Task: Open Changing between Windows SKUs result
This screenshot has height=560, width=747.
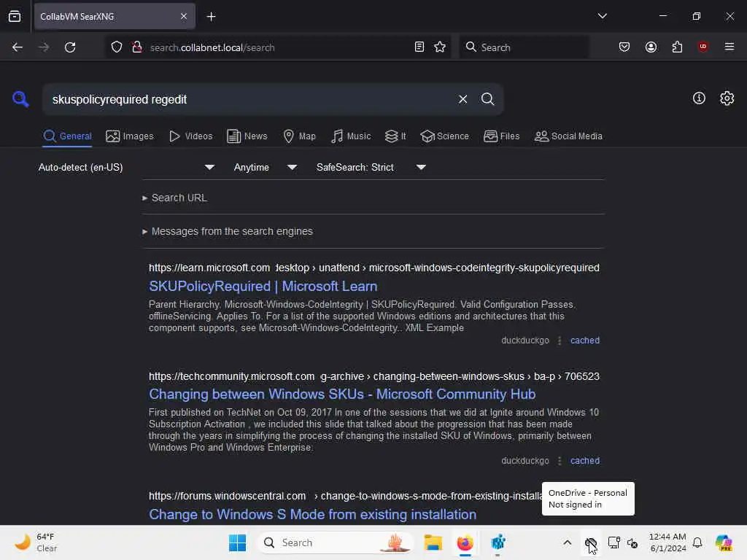Action: pos(342,394)
